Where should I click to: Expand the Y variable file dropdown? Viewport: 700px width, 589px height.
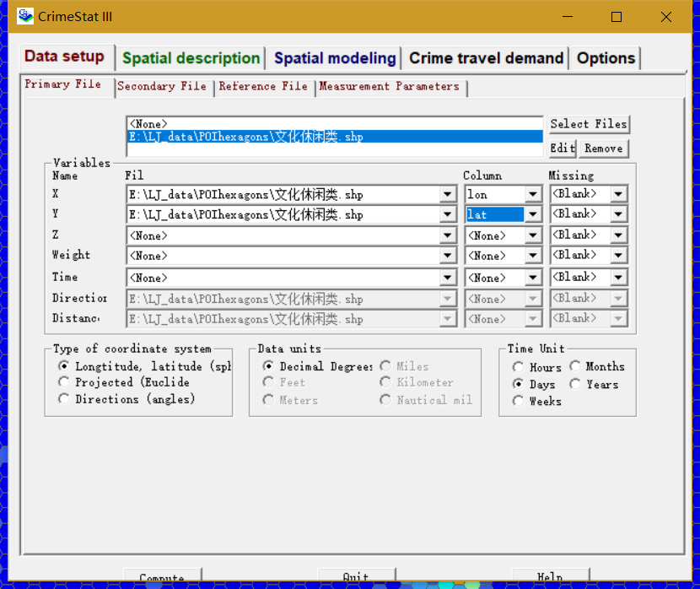[447, 214]
